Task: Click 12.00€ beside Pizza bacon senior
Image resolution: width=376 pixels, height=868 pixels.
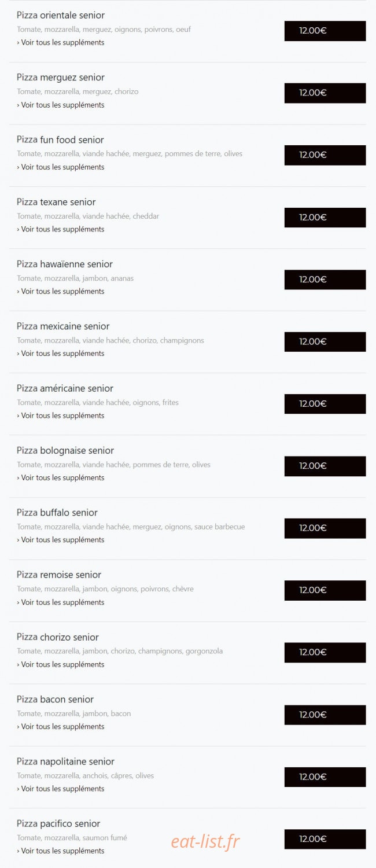Action: [325, 715]
